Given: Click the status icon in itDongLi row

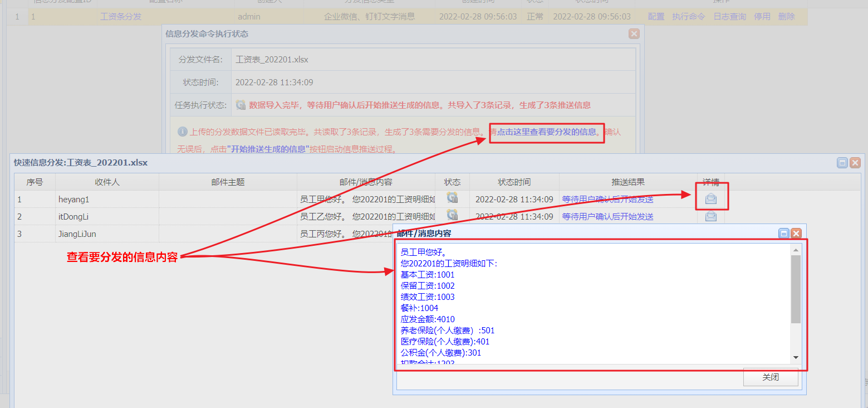Looking at the screenshot, I should [x=452, y=215].
